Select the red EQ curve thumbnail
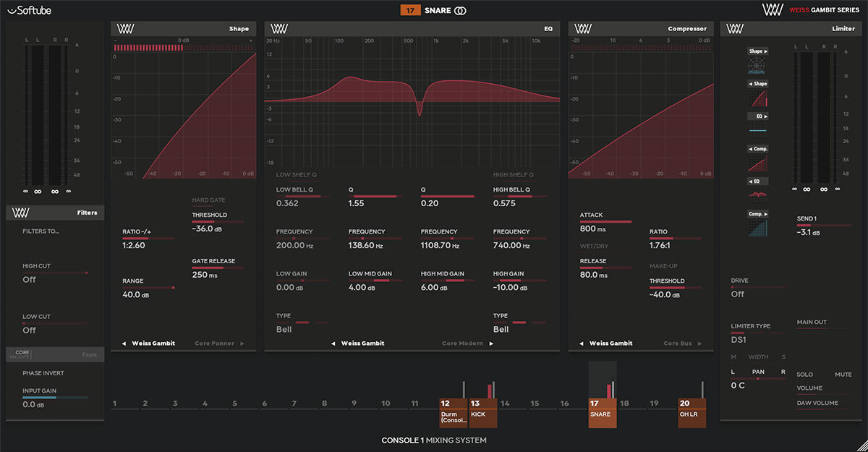 point(757,195)
